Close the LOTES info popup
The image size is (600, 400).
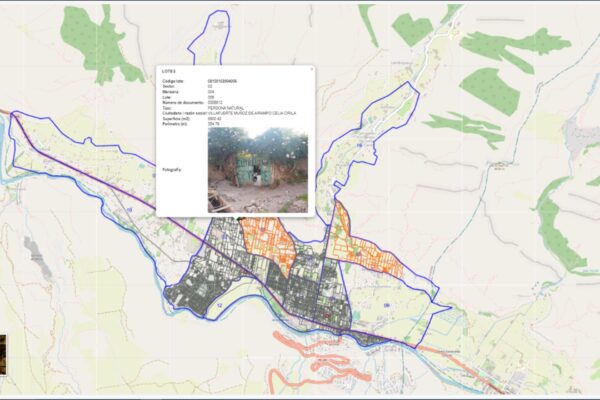pos(311,69)
